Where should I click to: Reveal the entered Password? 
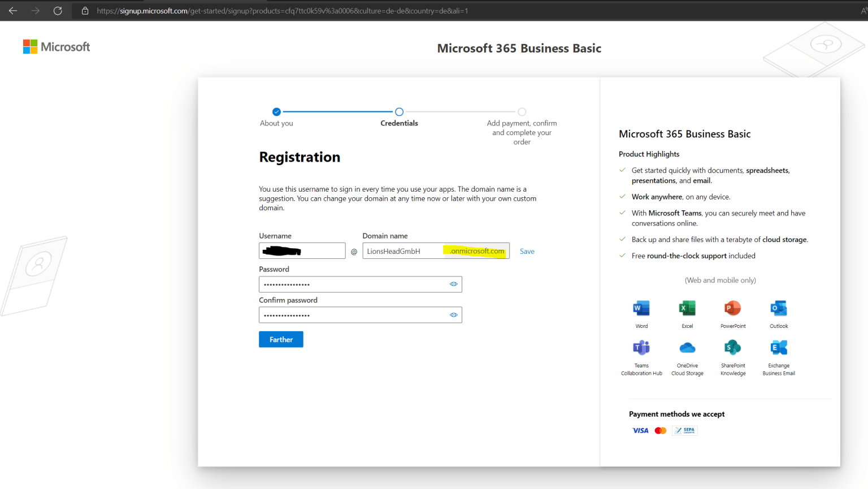(453, 284)
